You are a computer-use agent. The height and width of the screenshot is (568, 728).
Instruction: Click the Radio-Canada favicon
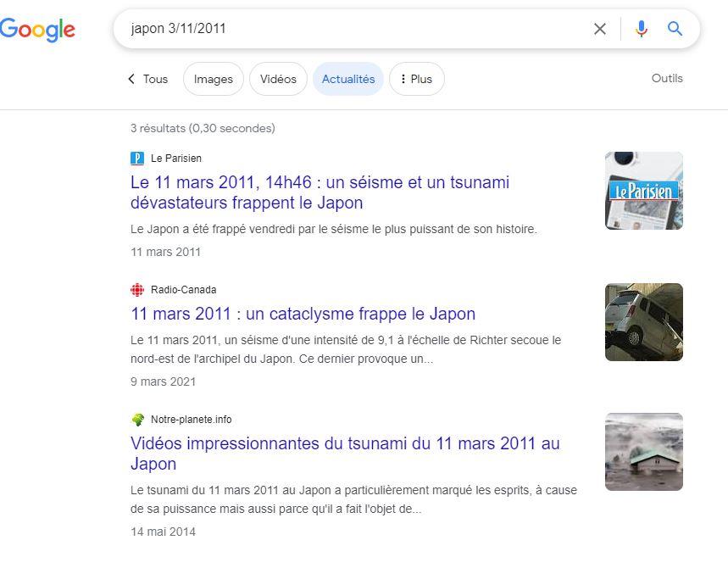137,290
